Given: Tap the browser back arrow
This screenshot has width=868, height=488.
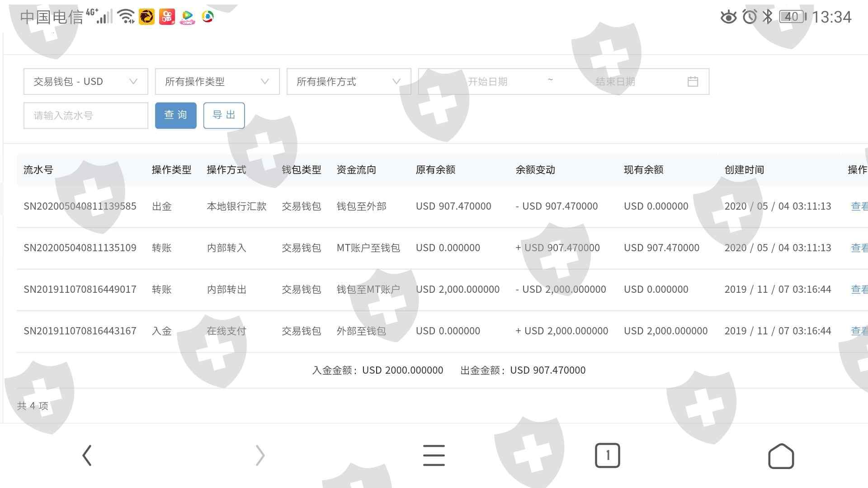Looking at the screenshot, I should 87,455.
